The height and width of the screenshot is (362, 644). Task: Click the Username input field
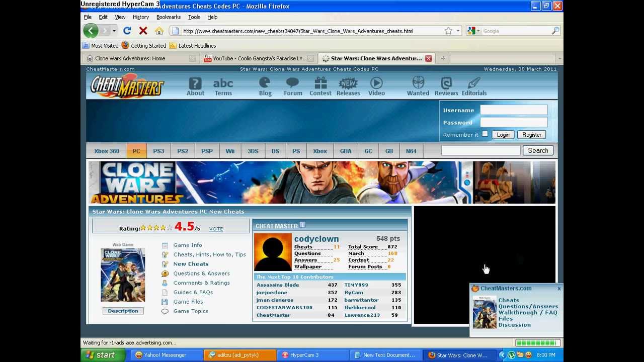click(514, 110)
